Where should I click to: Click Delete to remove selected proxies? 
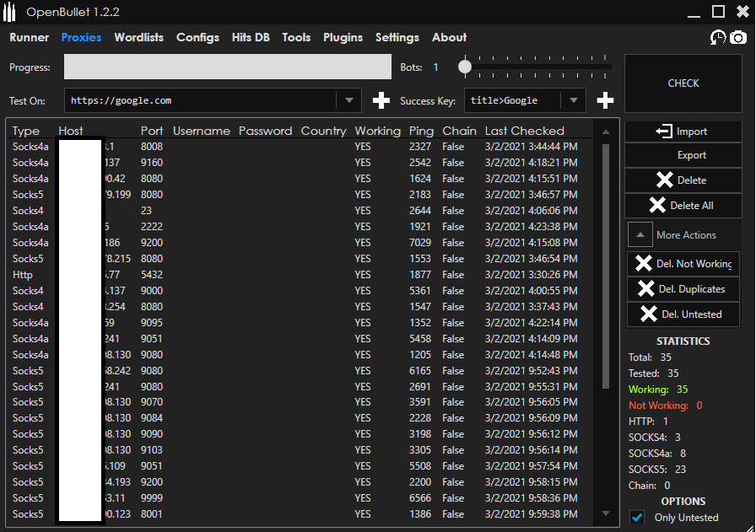click(683, 180)
